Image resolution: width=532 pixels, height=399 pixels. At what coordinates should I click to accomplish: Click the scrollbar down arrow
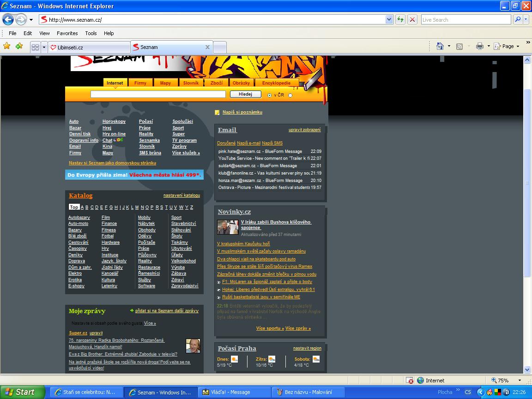tap(527, 369)
